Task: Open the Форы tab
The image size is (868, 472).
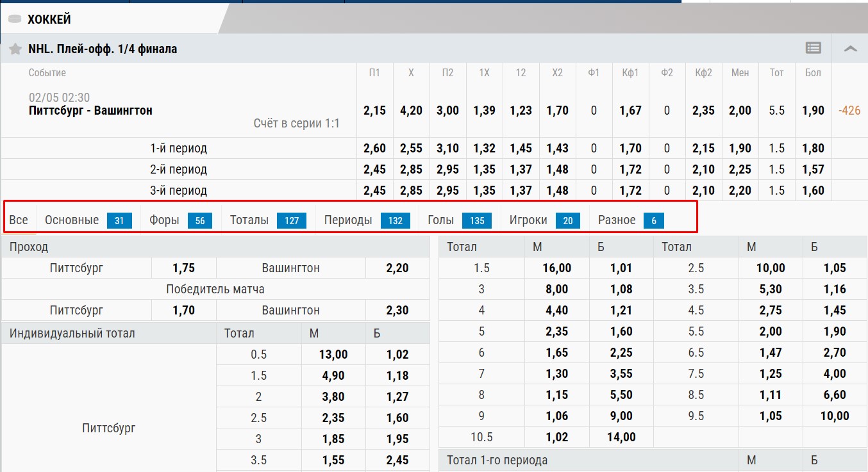Action: coord(180,220)
